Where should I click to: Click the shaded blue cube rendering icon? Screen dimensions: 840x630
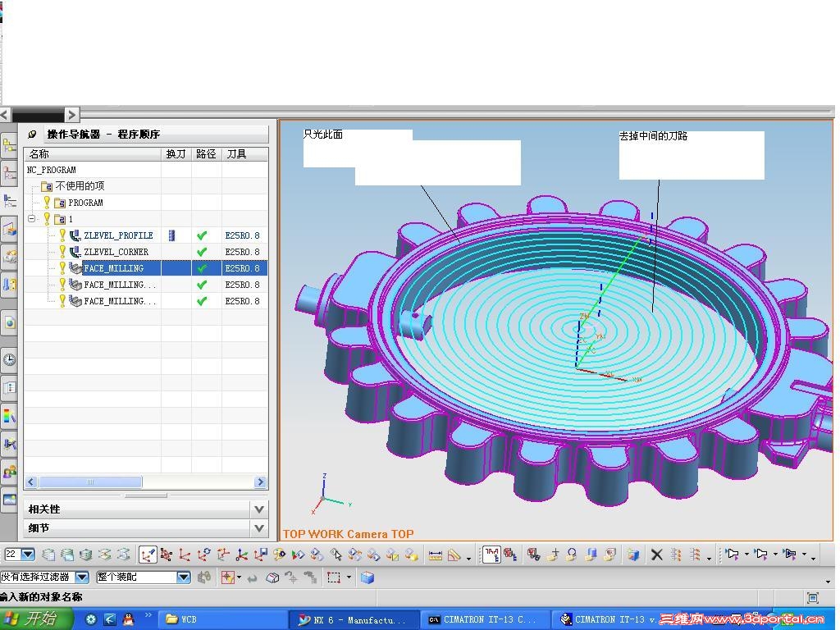point(367,578)
